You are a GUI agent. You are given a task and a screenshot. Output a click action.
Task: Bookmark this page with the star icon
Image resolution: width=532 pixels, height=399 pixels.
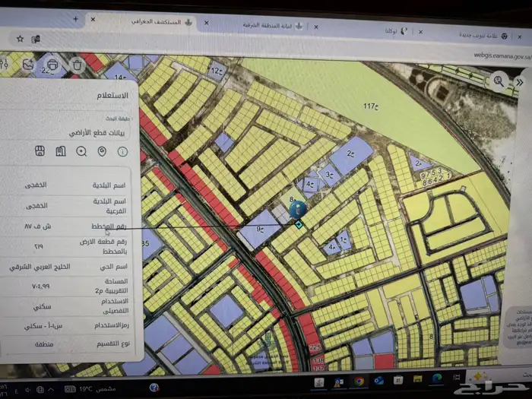(20, 37)
